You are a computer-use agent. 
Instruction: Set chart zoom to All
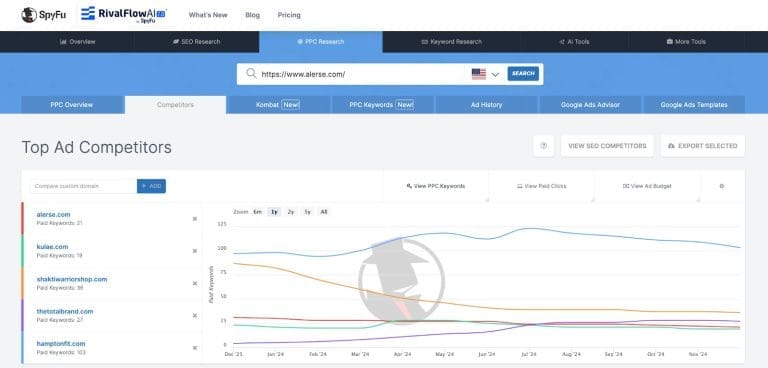coord(324,212)
